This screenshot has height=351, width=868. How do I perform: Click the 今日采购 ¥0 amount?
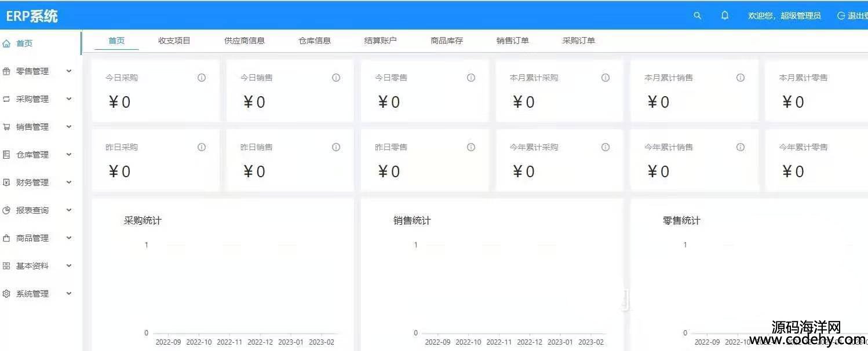119,103
